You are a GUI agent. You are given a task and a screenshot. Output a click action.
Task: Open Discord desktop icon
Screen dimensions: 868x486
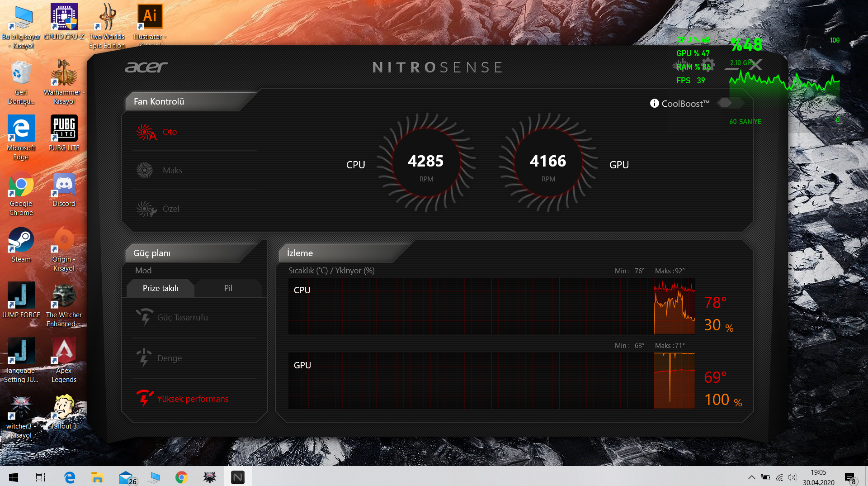pos(64,190)
